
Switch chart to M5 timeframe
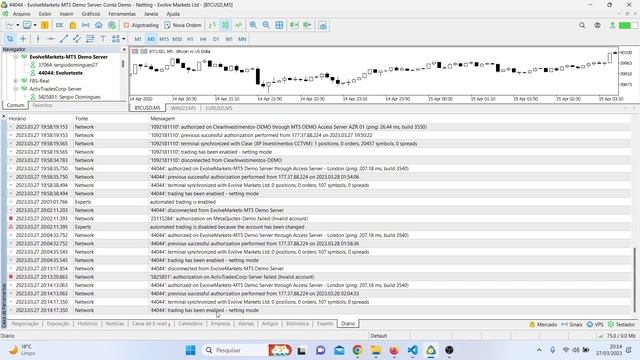tap(151, 39)
